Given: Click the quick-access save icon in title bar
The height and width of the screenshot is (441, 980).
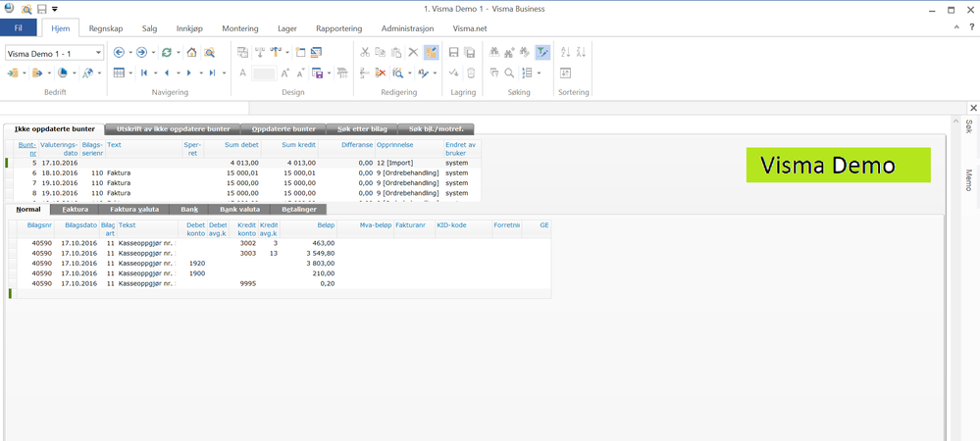Looking at the screenshot, I should coord(42,9).
